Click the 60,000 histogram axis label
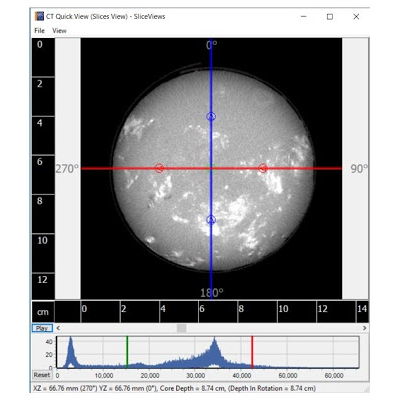The image size is (399, 401). 334,376
